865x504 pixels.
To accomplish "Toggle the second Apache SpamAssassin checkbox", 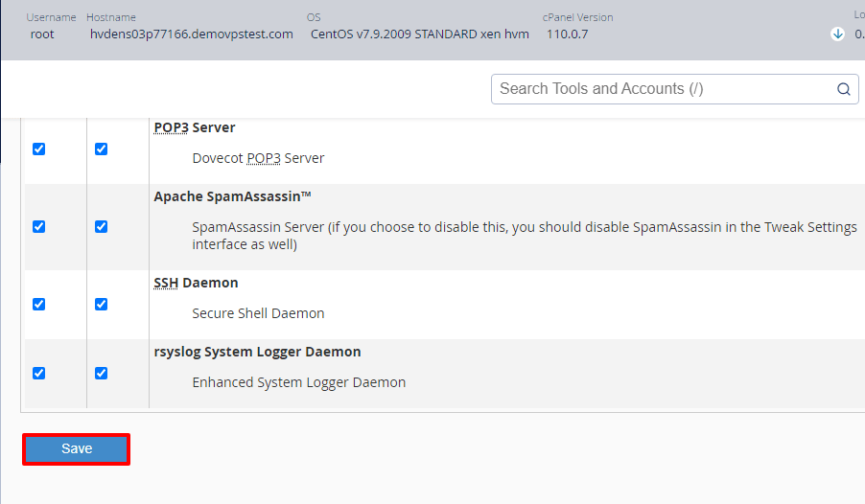I will pos(101,227).
